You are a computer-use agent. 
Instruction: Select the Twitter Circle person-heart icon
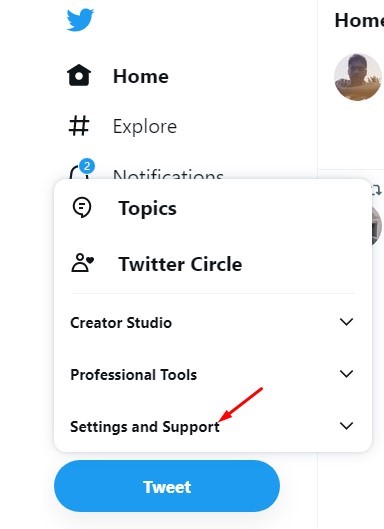tap(82, 263)
